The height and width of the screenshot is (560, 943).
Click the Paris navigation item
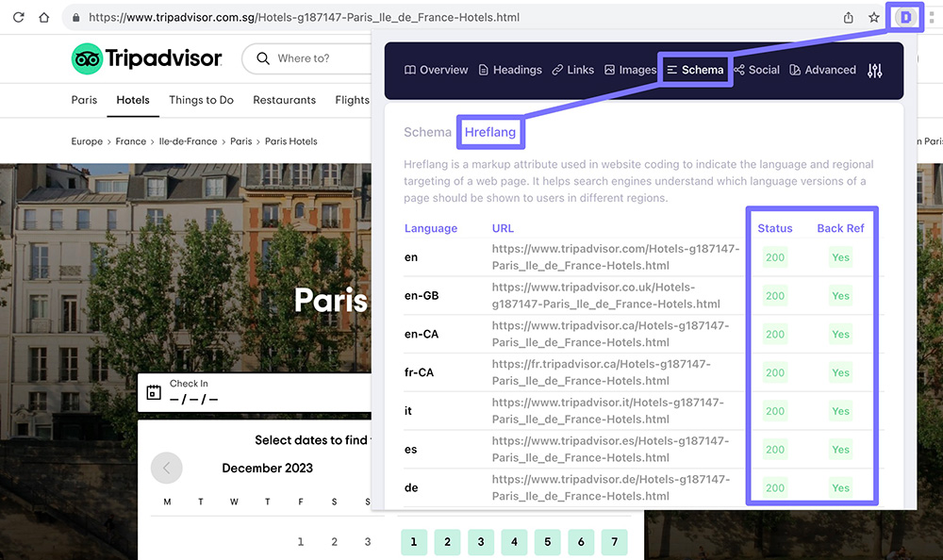point(84,100)
